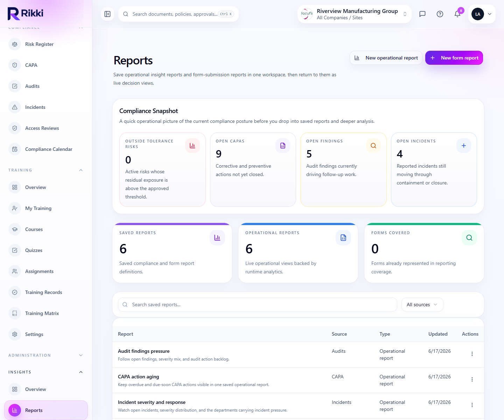Focus the global search documents field
The width and height of the screenshot is (504, 420).
[x=178, y=14]
